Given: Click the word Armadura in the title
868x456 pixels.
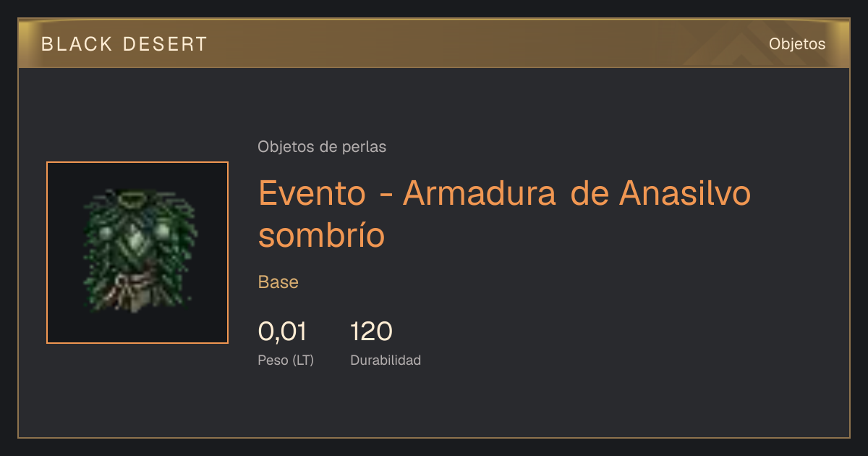Looking at the screenshot, I should point(480,193).
